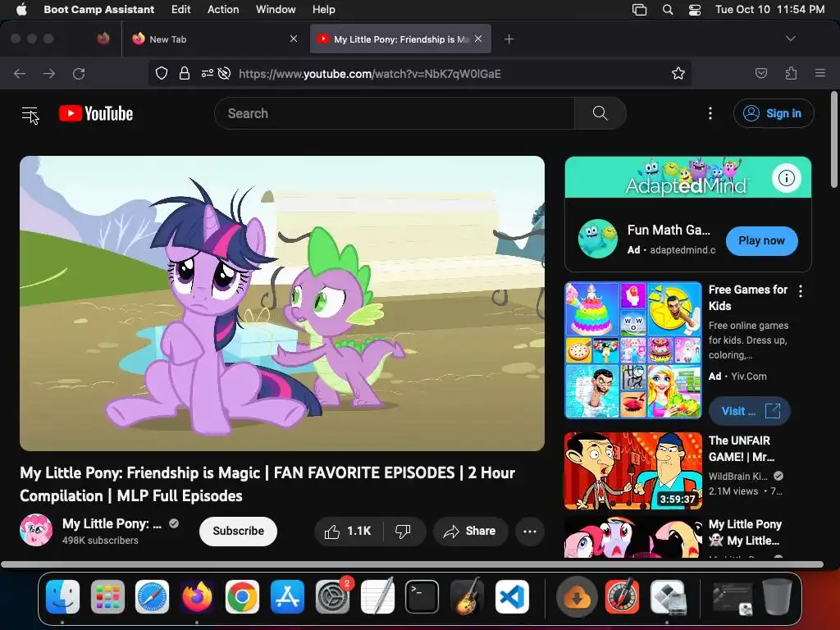The width and height of the screenshot is (840, 630).
Task: Open ad info icon on AdaptedMind banner
Action: [x=787, y=178]
